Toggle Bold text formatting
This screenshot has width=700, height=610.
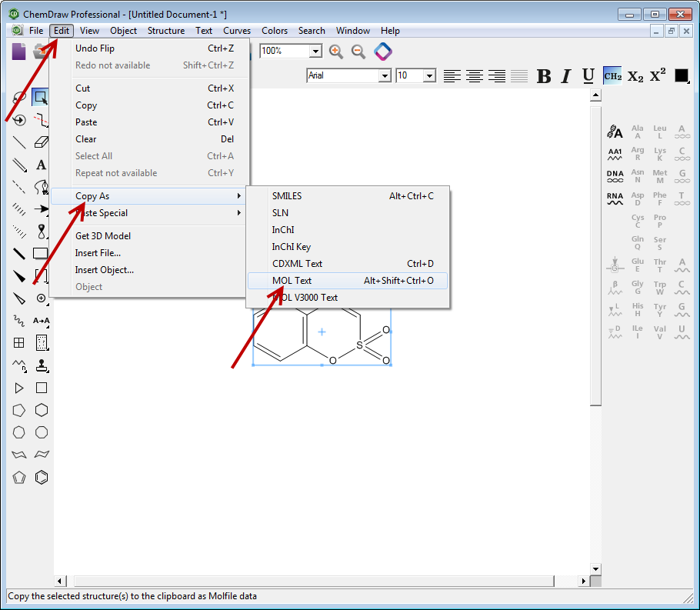[x=544, y=75]
